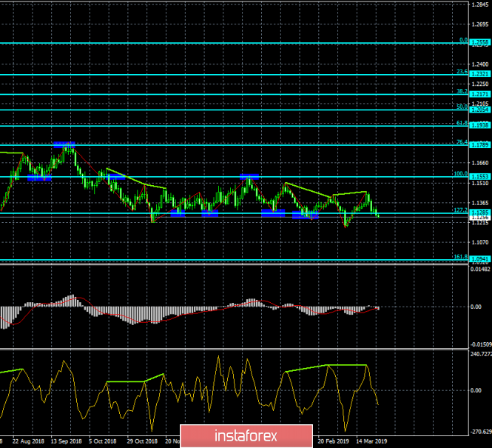
Task: Click the 240.7272 oscillator scale value
Action: (480, 353)
